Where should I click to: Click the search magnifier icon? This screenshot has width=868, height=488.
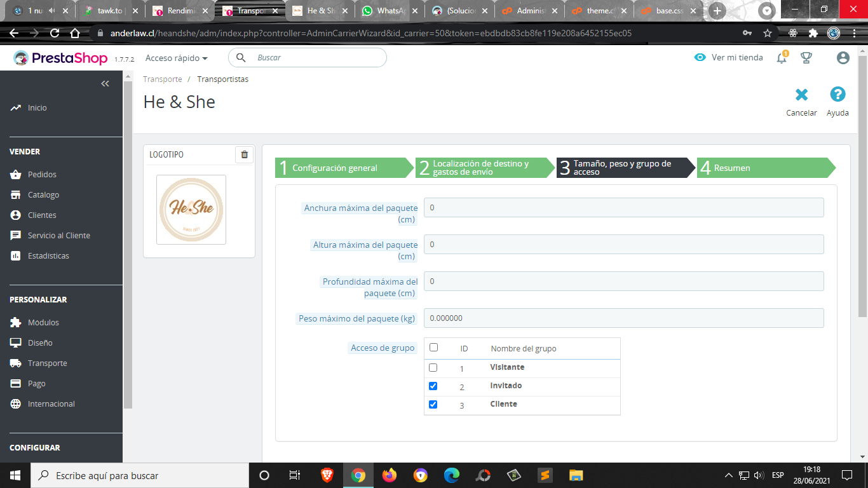(241, 57)
